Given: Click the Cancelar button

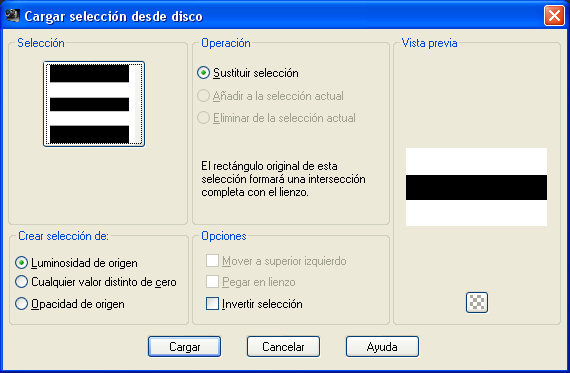Looking at the screenshot, I should pyautogui.click(x=283, y=346).
